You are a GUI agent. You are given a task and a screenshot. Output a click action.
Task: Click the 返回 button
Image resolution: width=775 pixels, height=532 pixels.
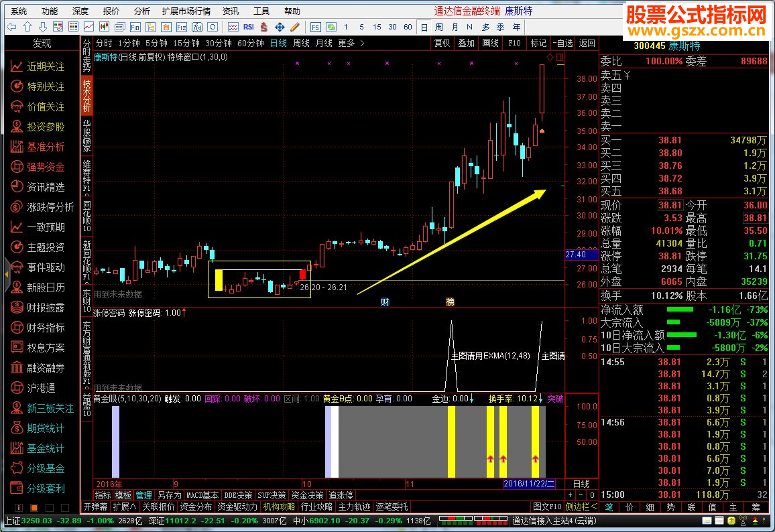coord(587,43)
